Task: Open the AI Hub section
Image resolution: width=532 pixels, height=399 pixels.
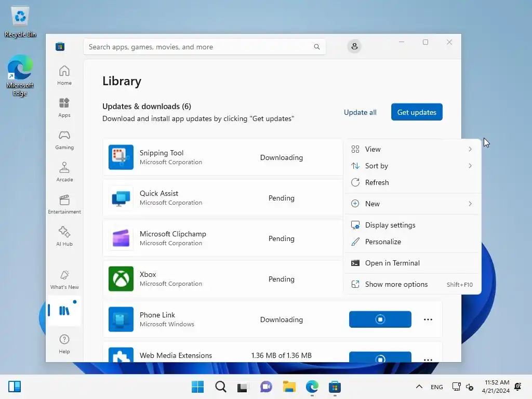Action: [64, 236]
